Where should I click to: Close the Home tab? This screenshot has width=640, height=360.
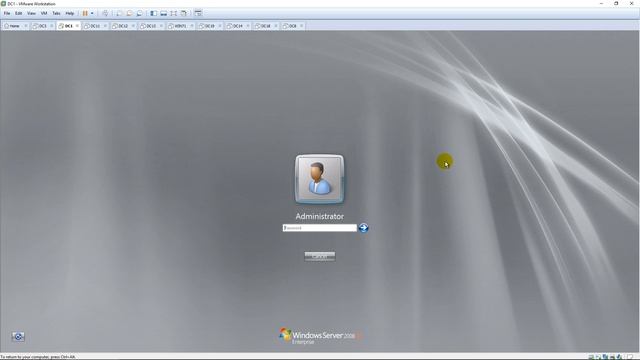(x=26, y=26)
